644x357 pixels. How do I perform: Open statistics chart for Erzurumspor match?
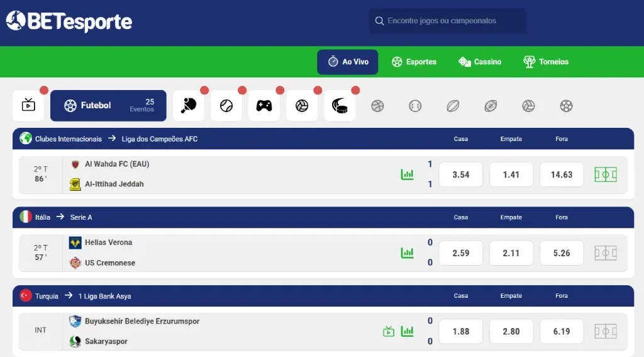(407, 331)
